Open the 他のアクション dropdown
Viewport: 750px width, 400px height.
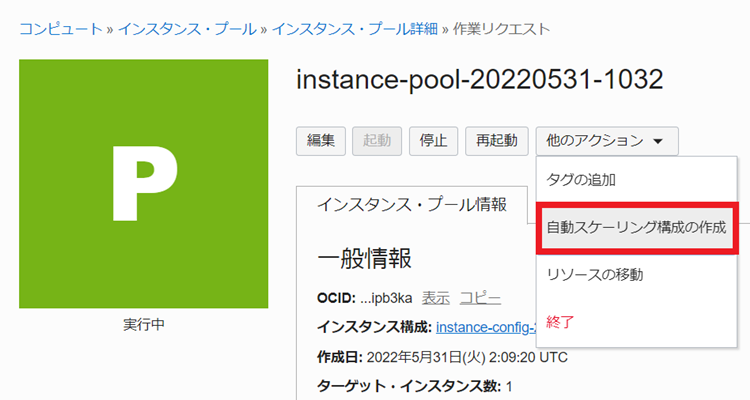tap(607, 141)
